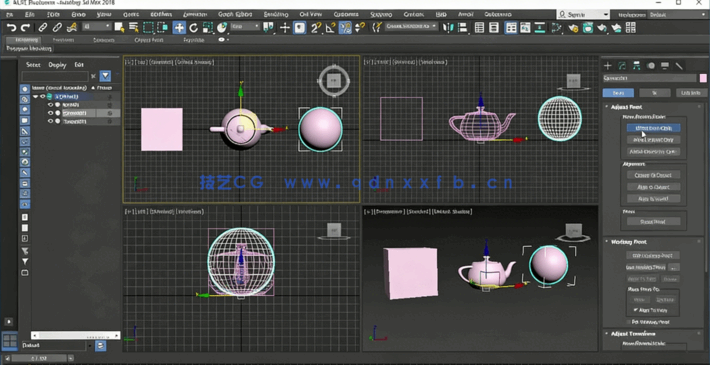Click the Use Pivot Point Center icon
This screenshot has height=365, width=710.
click(269, 28)
